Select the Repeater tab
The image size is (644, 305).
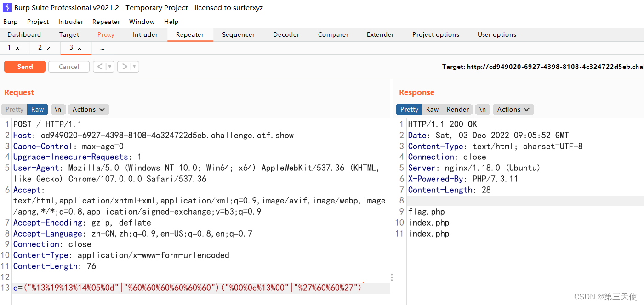point(190,34)
